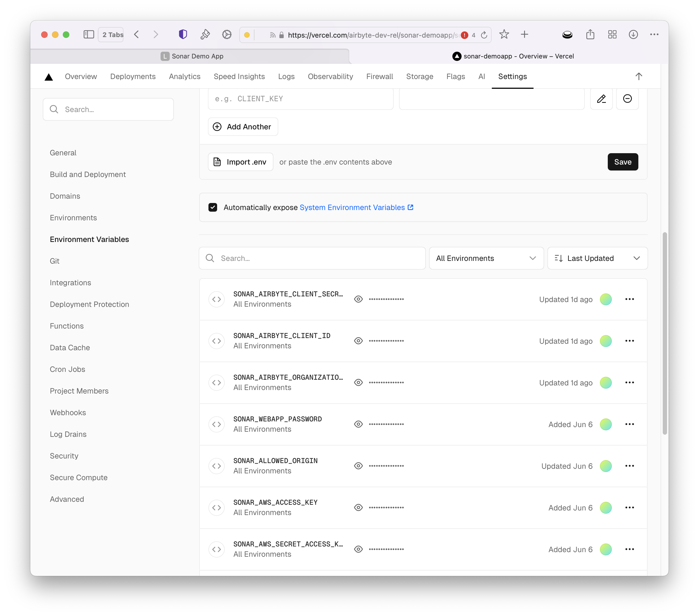Click the pencil edit icon beside the value field
Screen dimensions: 699x616
[x=601, y=99]
